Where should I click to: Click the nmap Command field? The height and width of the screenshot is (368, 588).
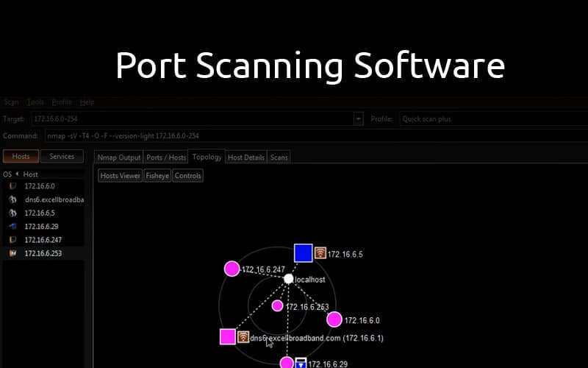pyautogui.click(x=316, y=136)
